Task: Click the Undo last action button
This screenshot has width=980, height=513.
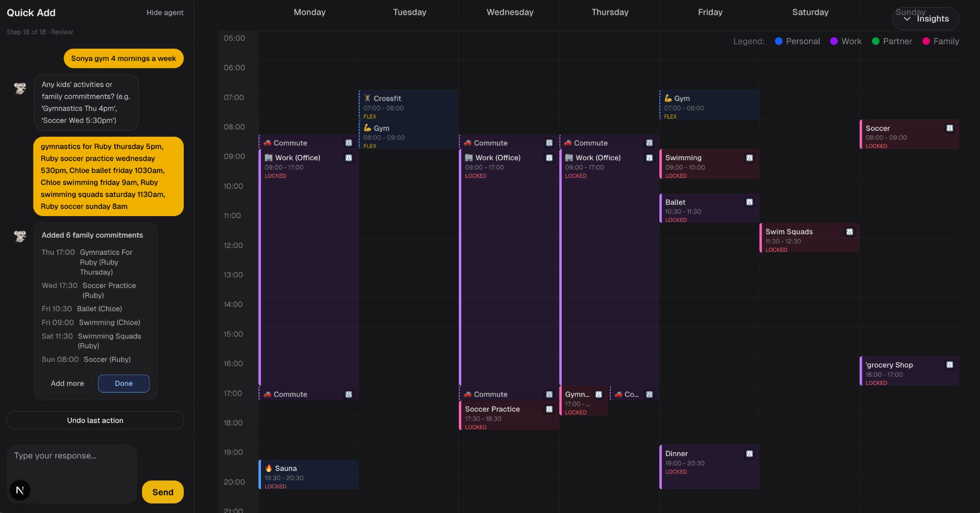Action: pyautogui.click(x=95, y=420)
